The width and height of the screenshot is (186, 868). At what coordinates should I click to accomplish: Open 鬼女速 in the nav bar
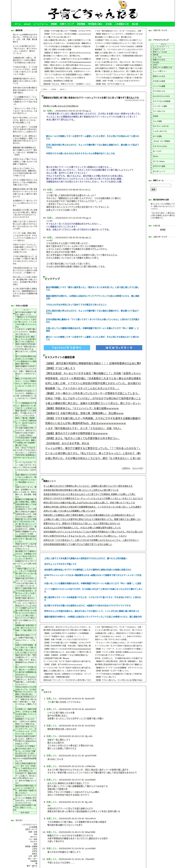point(135,24)
